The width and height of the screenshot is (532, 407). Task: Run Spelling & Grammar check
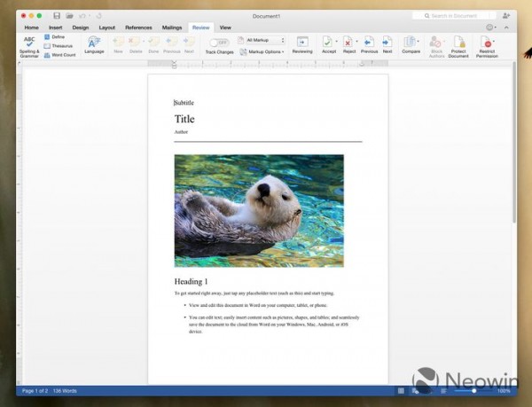point(29,47)
